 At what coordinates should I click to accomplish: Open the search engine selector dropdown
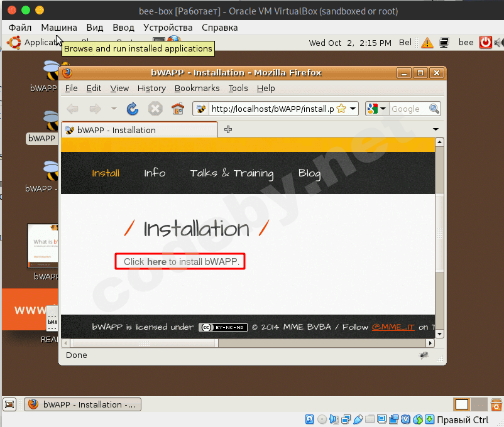point(383,109)
